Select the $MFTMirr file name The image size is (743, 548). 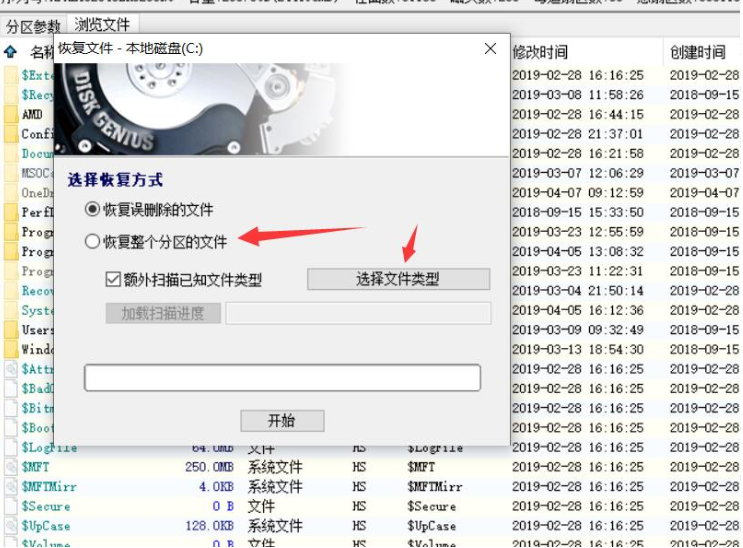pyautogui.click(x=49, y=486)
